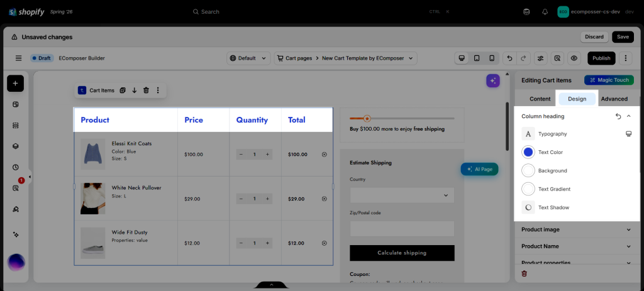Duplicate the Cart Items element
This screenshot has width=644, height=291.
(123, 91)
